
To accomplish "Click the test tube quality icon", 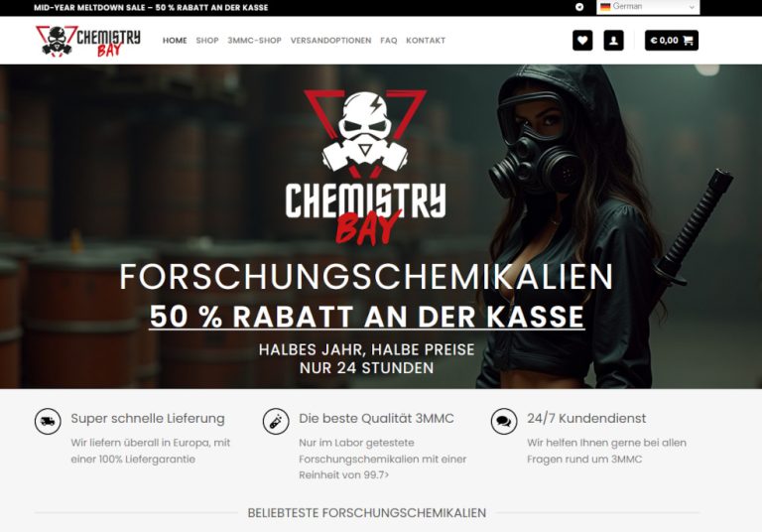I will point(276,421).
